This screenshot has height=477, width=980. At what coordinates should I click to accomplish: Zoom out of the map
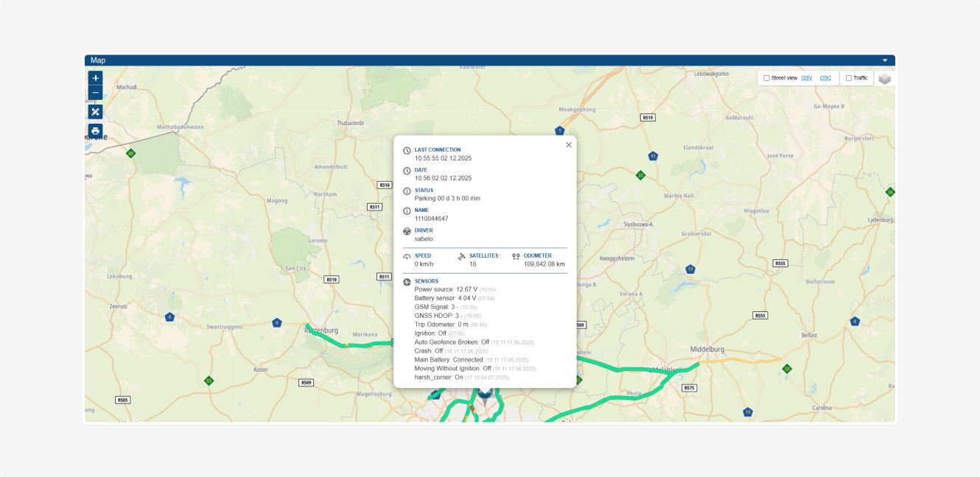(x=95, y=93)
